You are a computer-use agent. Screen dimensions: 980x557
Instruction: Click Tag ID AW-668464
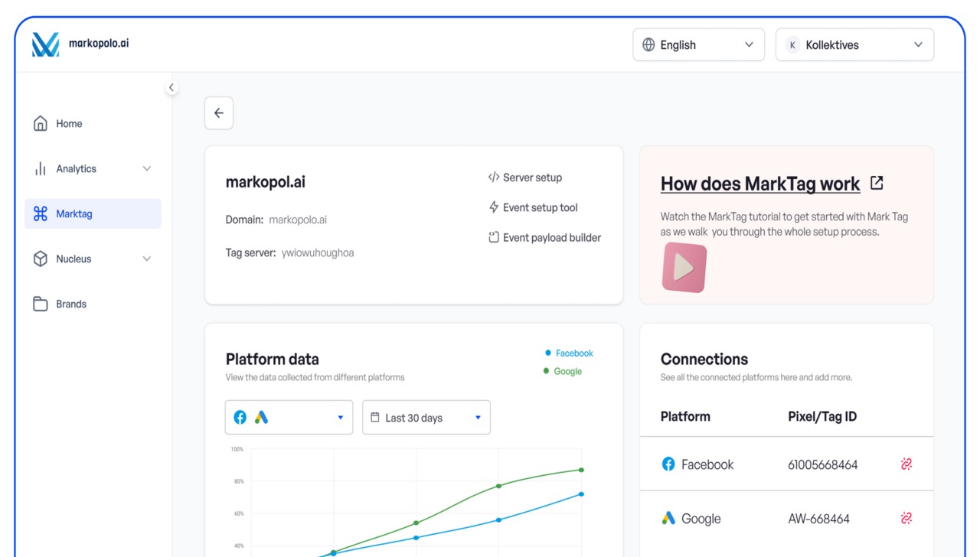click(818, 518)
